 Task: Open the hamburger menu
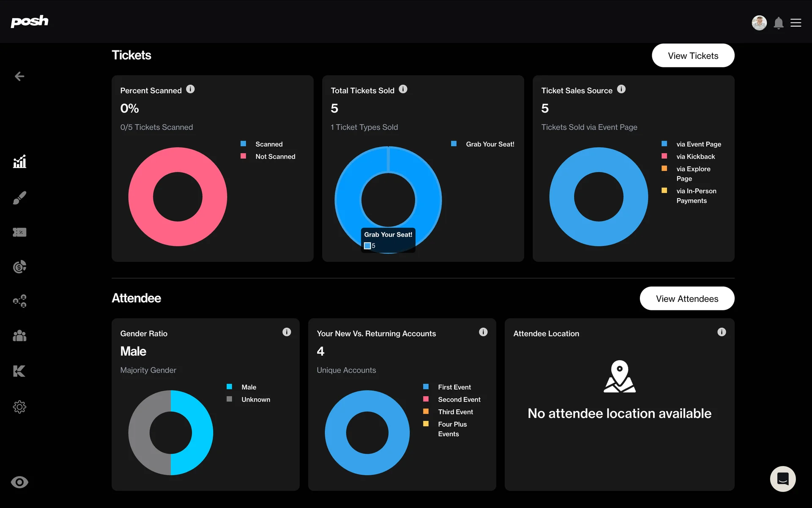pos(796,23)
